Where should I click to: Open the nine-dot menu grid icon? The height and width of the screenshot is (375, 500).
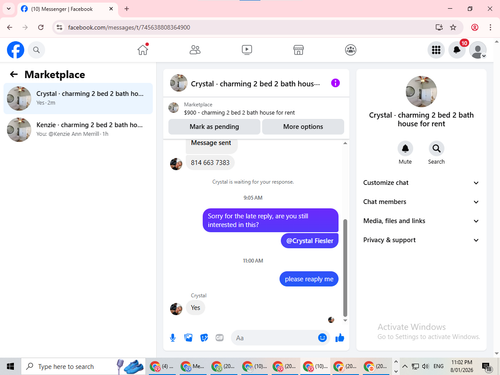[x=436, y=50]
